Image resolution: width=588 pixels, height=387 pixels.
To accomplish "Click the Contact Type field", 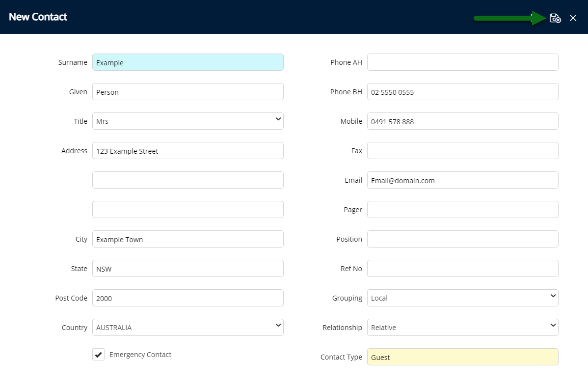I will pos(462,357).
